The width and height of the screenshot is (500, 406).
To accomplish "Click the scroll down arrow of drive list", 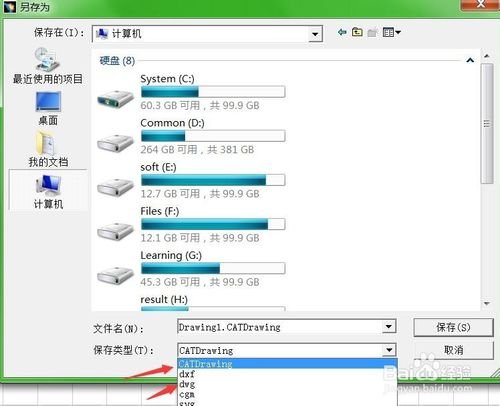I will [487, 304].
